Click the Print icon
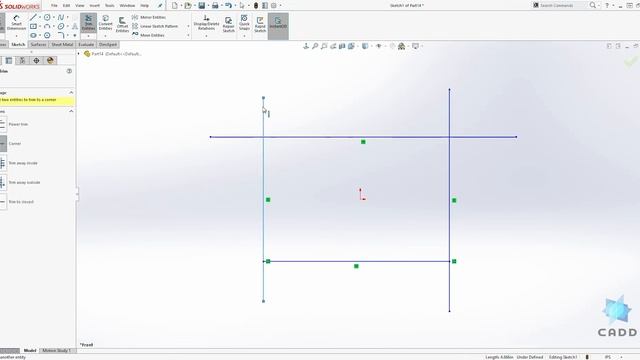This screenshot has width=640, height=360. (215, 5)
